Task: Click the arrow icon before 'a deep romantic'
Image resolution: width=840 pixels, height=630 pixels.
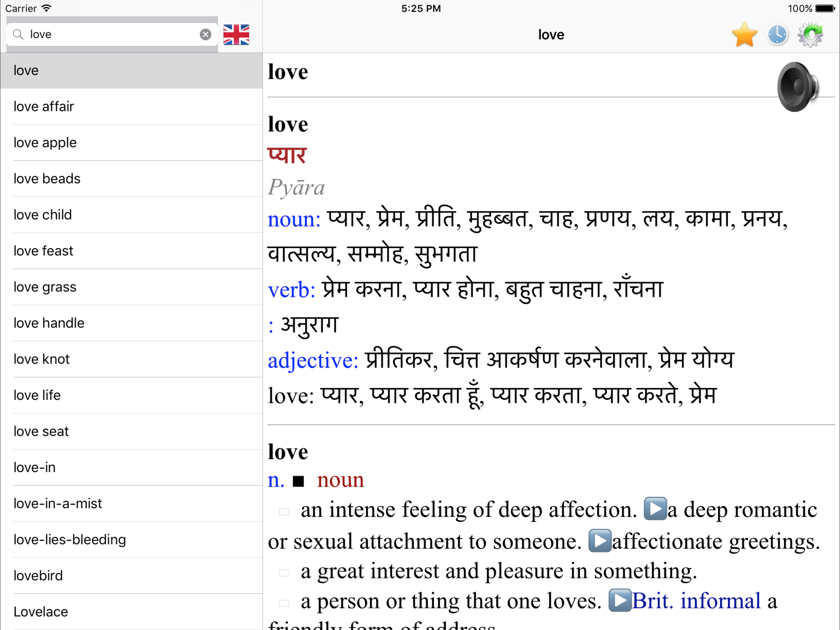Action: coord(655,508)
